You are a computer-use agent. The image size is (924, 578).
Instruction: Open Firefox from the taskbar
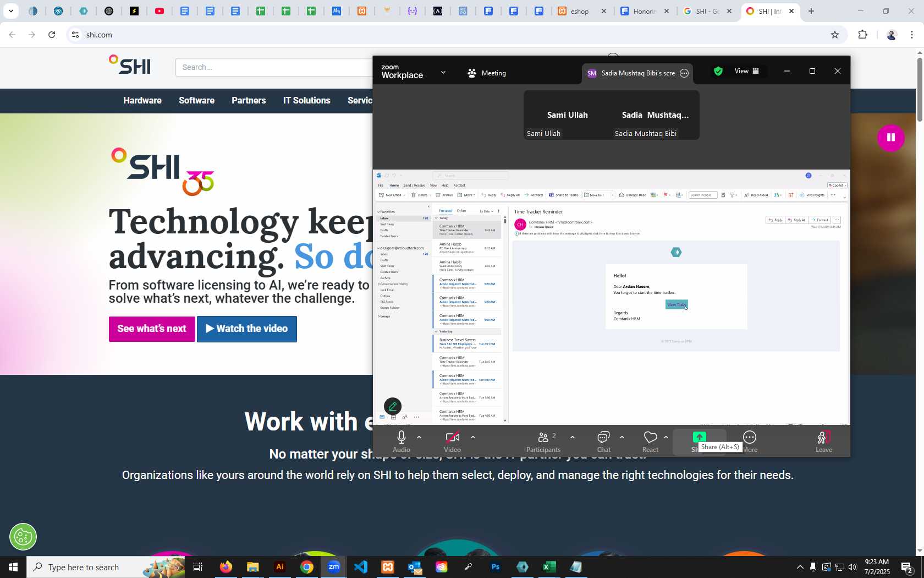pyautogui.click(x=226, y=567)
